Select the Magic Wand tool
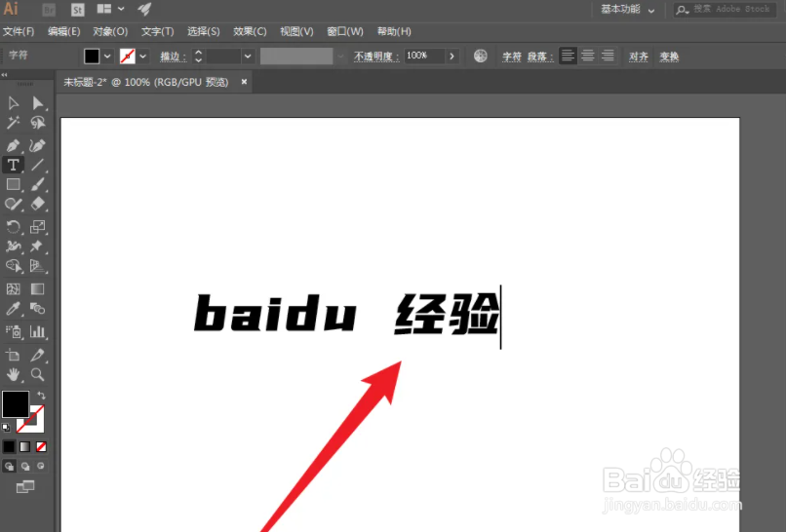The image size is (786, 532). (x=14, y=123)
